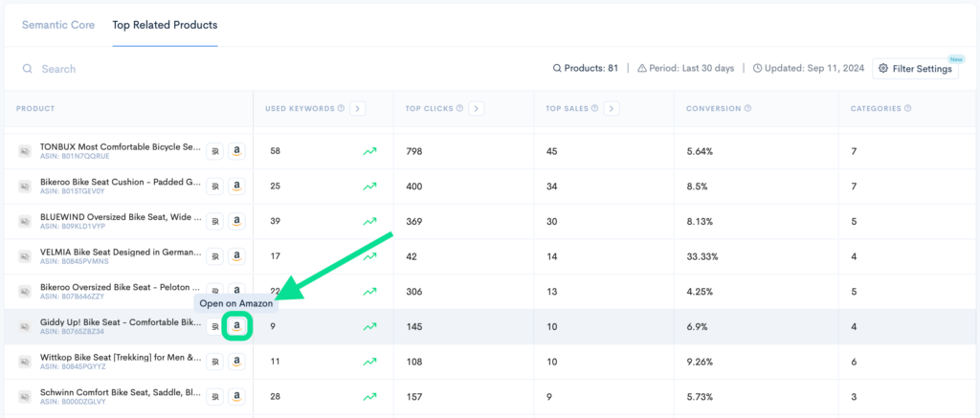This screenshot has height=418, width=980.
Task: Click trend arrow in Schwinn row
Action: 370,396
